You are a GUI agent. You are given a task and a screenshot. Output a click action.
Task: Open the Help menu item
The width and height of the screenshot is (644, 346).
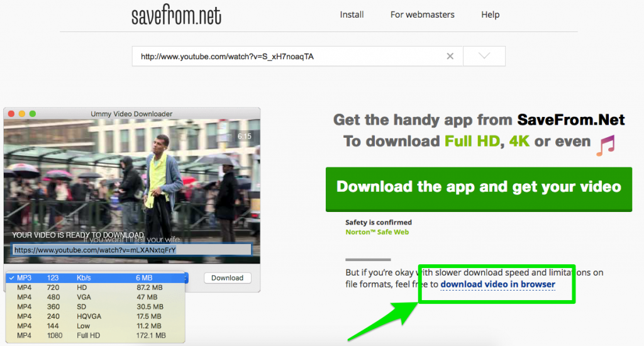pyautogui.click(x=490, y=15)
